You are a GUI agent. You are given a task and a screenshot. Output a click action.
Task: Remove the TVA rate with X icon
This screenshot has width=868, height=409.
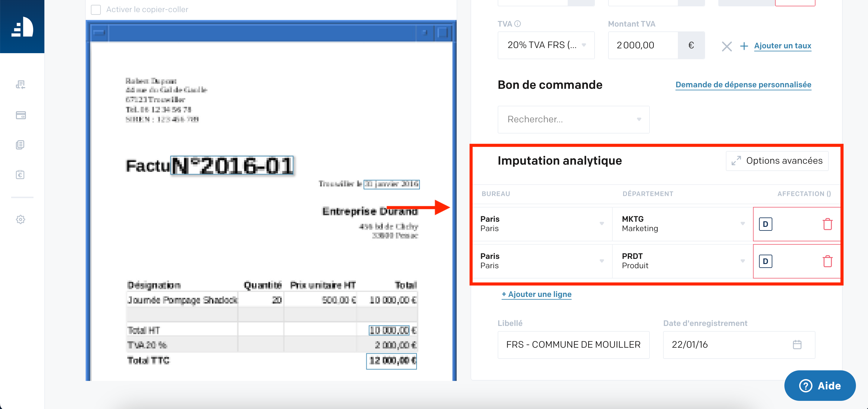click(x=726, y=46)
